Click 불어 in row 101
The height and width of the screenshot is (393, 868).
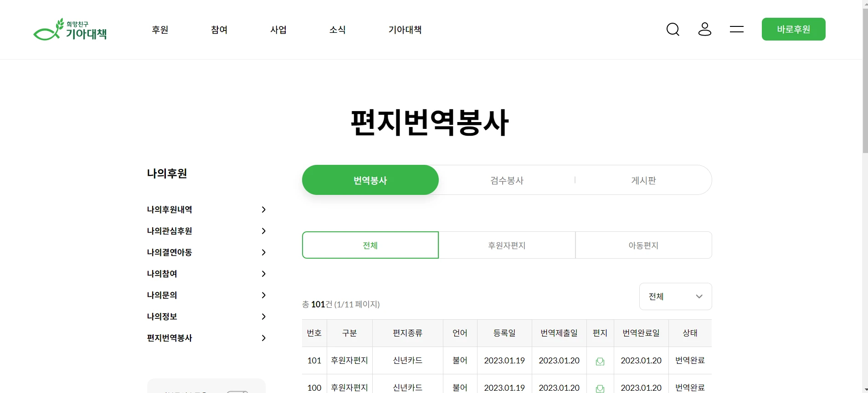460,360
